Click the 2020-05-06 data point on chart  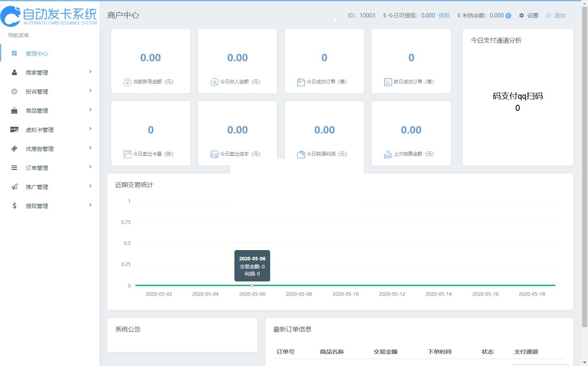252,285
